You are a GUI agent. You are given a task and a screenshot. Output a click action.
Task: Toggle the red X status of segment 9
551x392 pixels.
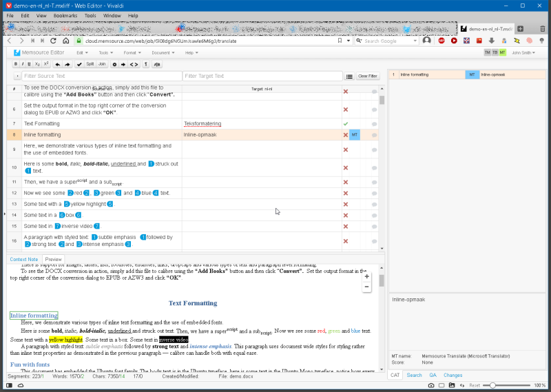[x=346, y=149]
